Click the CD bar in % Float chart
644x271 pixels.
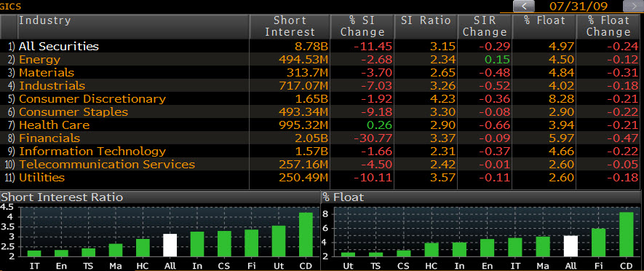tap(627, 235)
